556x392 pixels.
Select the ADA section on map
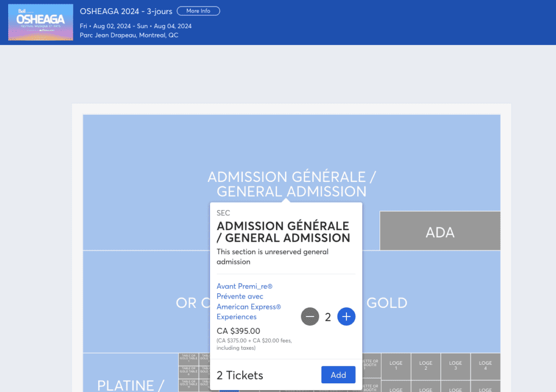[x=440, y=232]
